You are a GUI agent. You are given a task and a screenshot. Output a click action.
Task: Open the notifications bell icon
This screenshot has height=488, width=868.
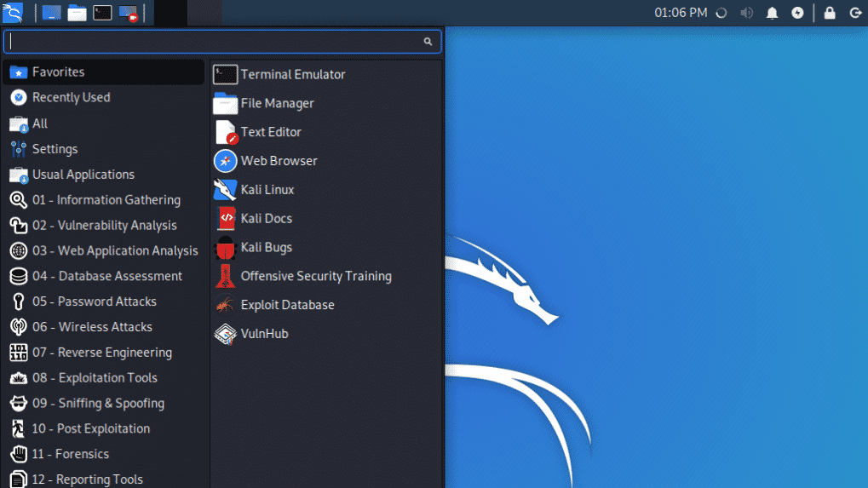pyautogui.click(x=773, y=13)
